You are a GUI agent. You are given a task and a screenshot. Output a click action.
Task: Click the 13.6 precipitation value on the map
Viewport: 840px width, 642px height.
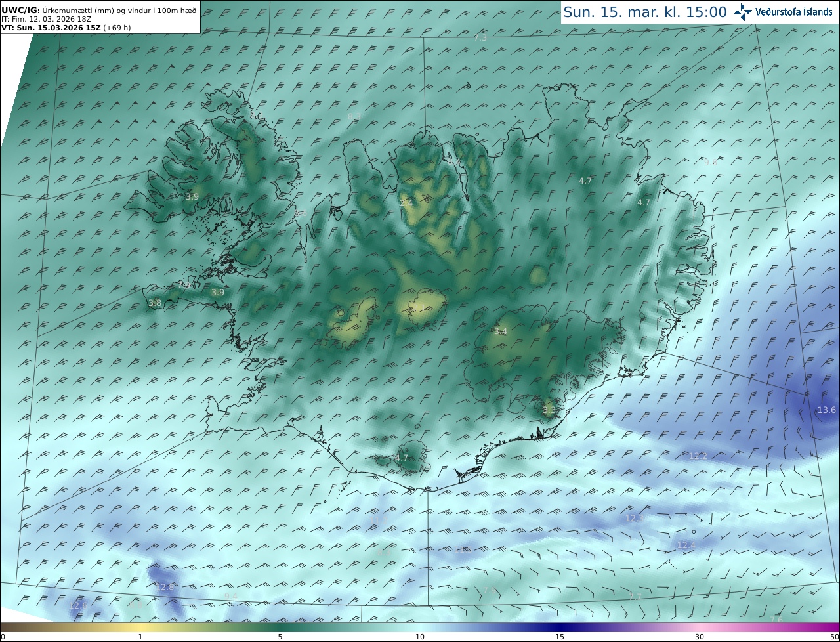pos(826,410)
